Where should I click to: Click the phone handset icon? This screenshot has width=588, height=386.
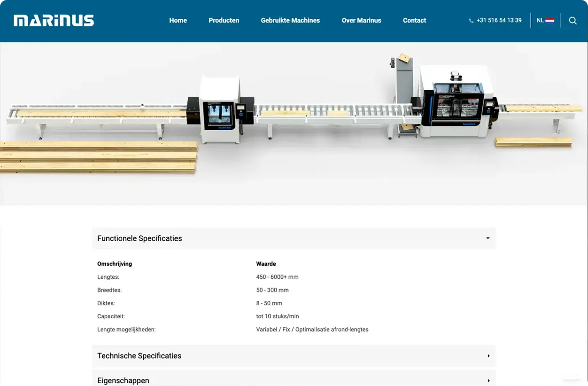(471, 21)
